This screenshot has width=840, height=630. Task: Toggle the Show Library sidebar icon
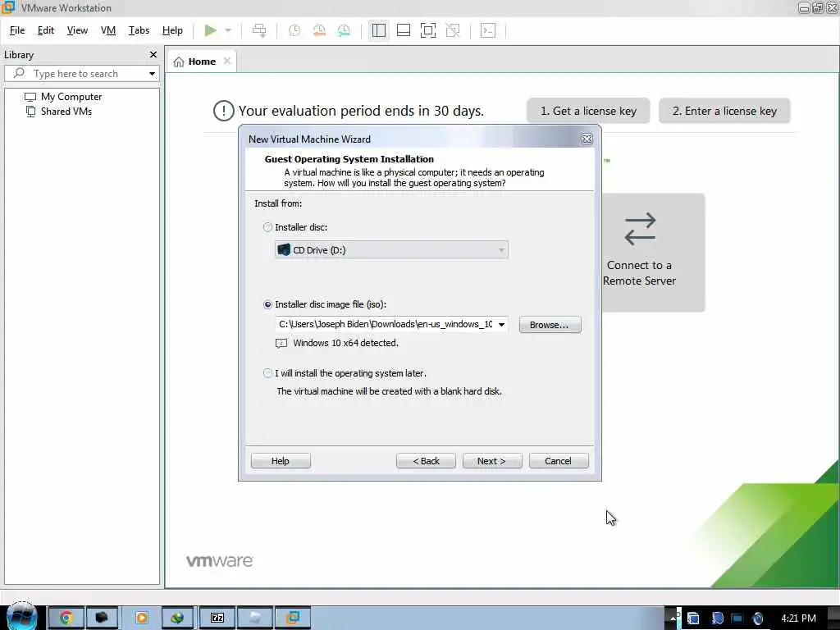[x=379, y=30]
